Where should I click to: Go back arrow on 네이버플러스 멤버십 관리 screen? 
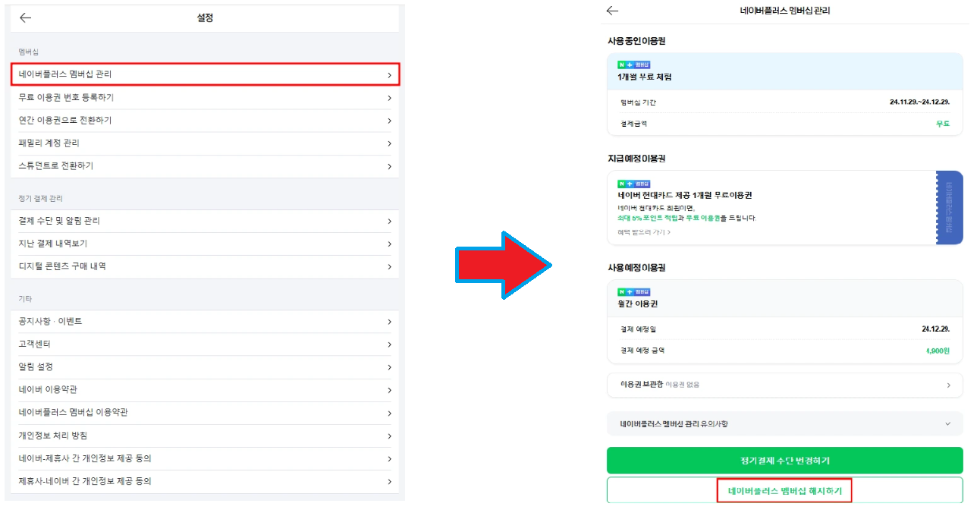tap(613, 11)
